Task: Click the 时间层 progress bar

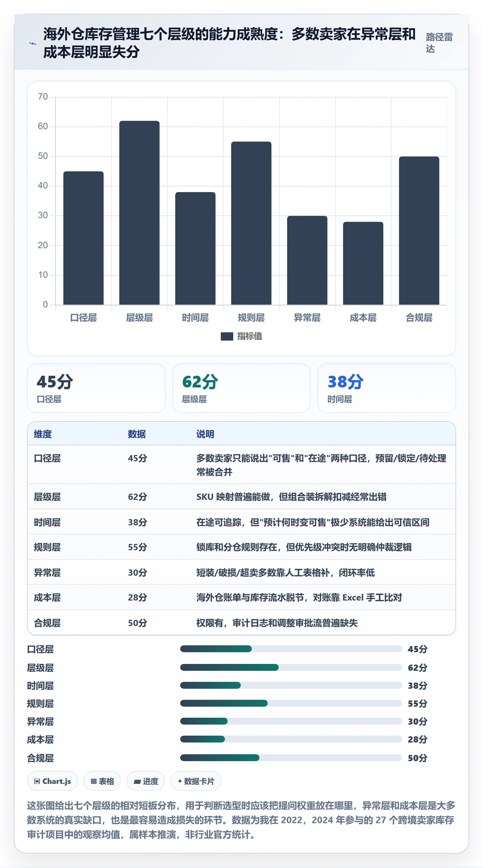Action: [291, 685]
